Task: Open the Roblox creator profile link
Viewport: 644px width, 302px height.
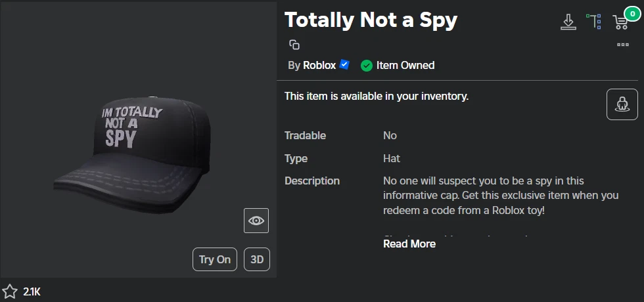Action: pyautogui.click(x=319, y=65)
